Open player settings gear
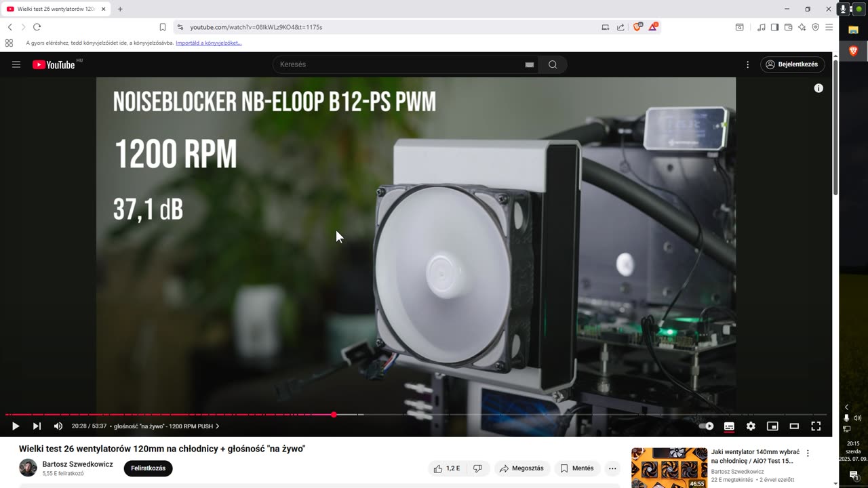Image resolution: width=868 pixels, height=488 pixels. [x=751, y=426]
